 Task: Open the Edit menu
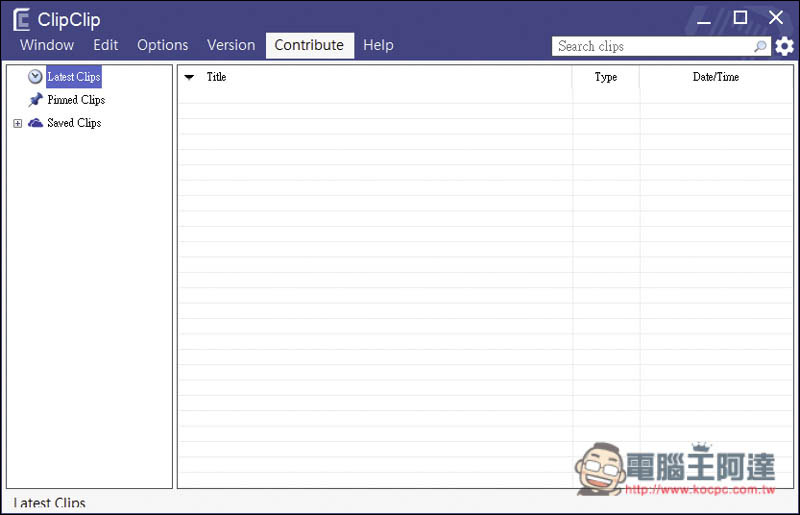click(x=106, y=45)
